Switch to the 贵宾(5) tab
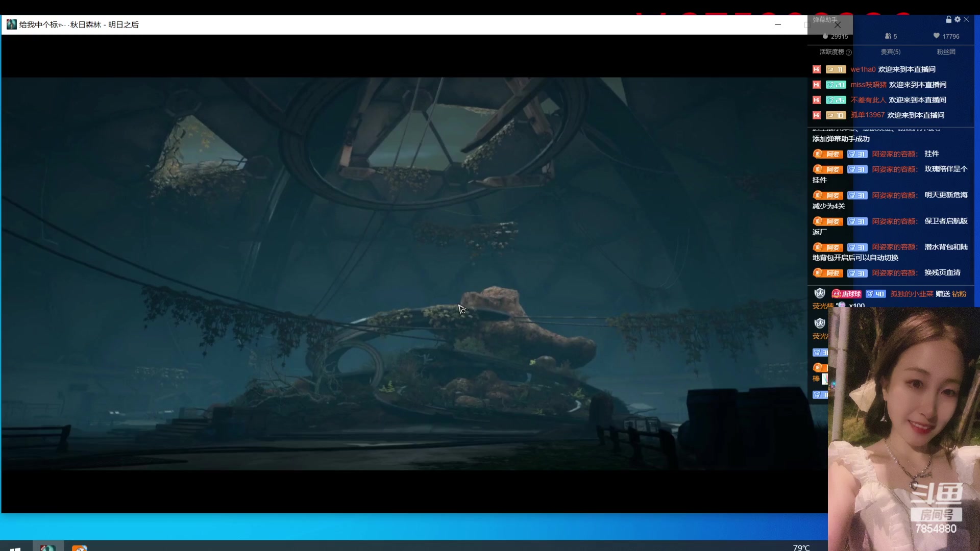This screenshot has width=980, height=551. [x=891, y=52]
